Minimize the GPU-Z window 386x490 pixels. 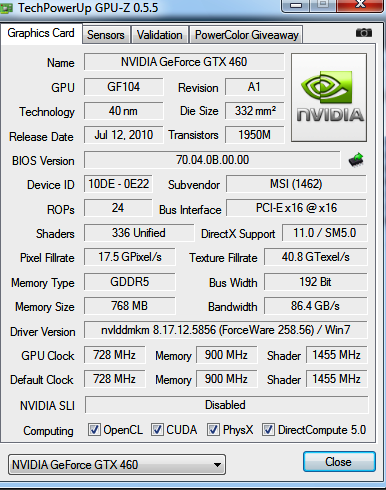[x=296, y=5]
